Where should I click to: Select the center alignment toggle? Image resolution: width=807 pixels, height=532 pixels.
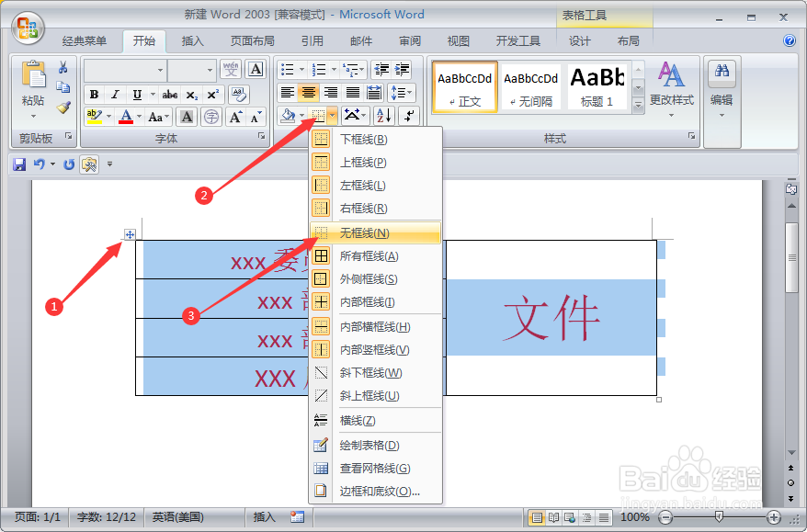pyautogui.click(x=308, y=92)
